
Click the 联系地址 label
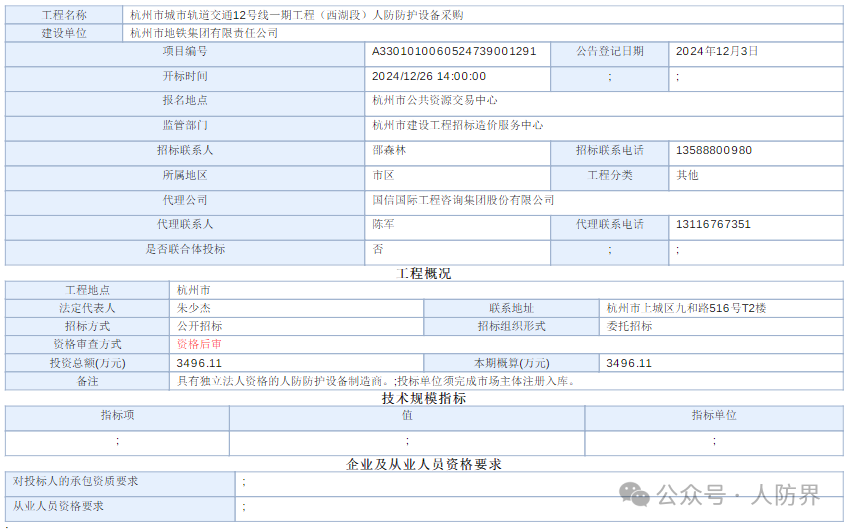(x=511, y=308)
